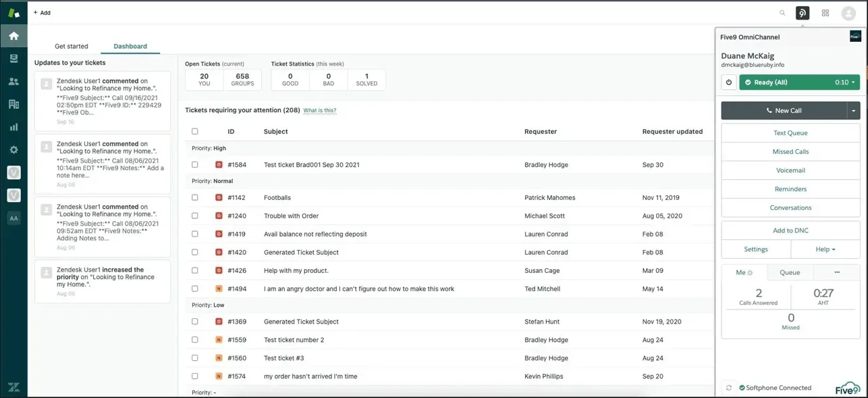868x398 pixels.
Task: Check the select-all tickets checkbox
Action: tap(194, 131)
